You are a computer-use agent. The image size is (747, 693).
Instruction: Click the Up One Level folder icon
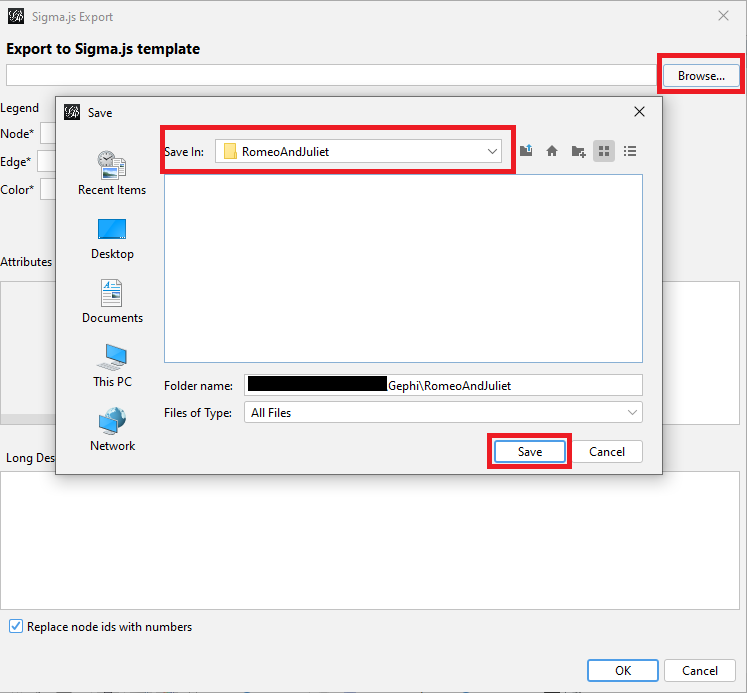pyautogui.click(x=526, y=151)
